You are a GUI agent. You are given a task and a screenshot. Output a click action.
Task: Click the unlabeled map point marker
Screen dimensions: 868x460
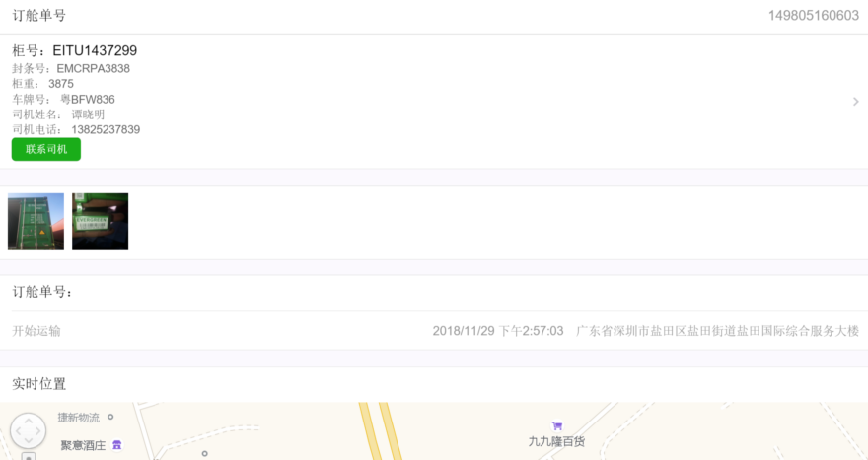pyautogui.click(x=205, y=454)
